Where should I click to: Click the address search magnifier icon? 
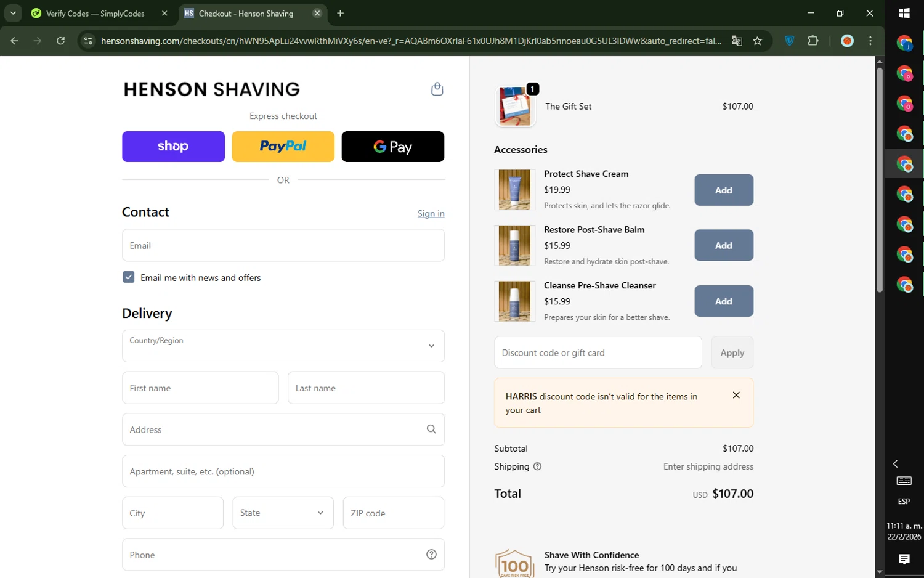(x=431, y=429)
